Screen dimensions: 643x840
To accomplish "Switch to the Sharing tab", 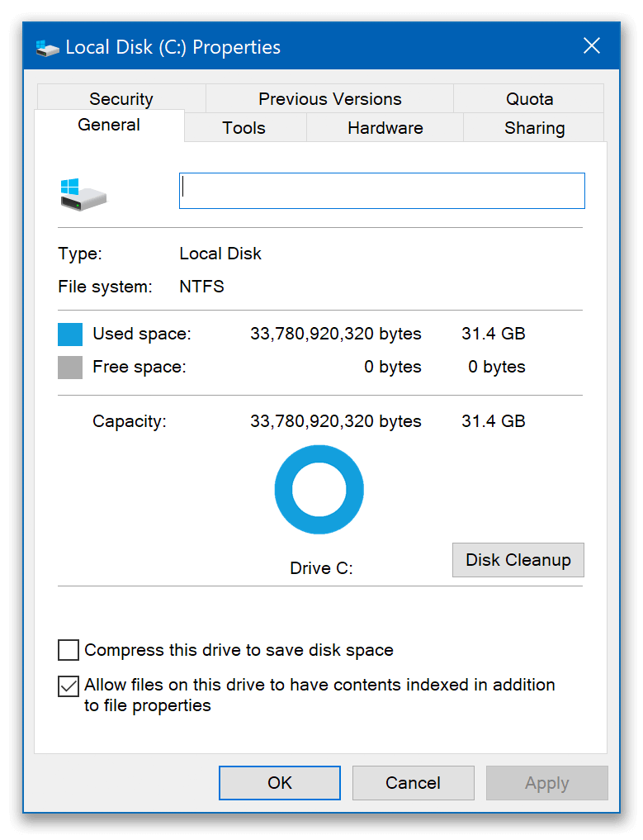I will [x=534, y=128].
